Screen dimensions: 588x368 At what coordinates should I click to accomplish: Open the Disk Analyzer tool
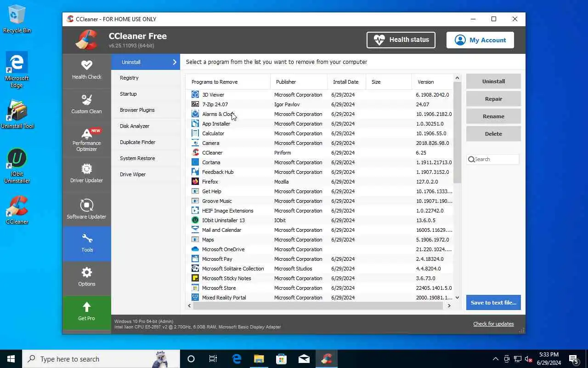coord(146,126)
